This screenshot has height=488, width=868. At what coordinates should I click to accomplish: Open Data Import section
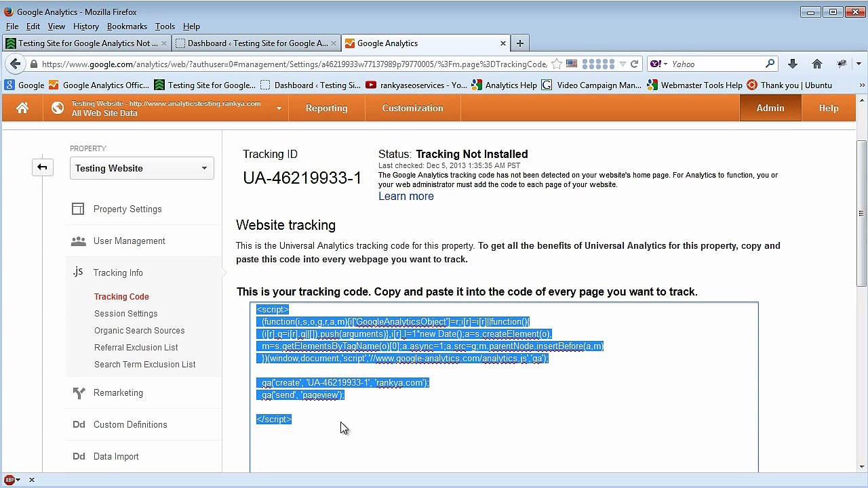tap(116, 456)
